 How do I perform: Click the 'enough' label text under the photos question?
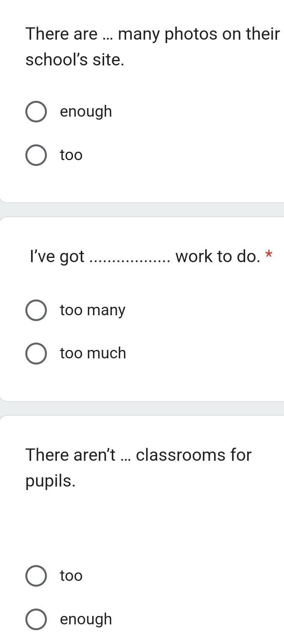tap(86, 112)
